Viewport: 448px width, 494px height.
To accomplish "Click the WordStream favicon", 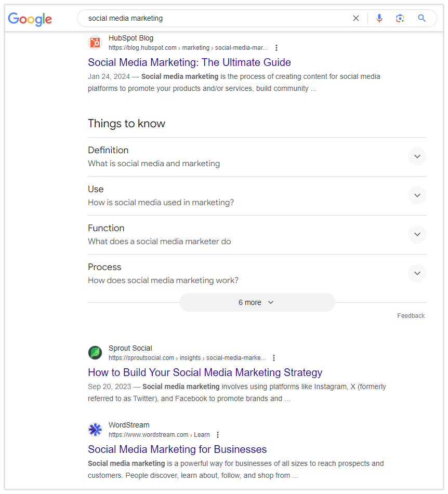I will coord(95,430).
